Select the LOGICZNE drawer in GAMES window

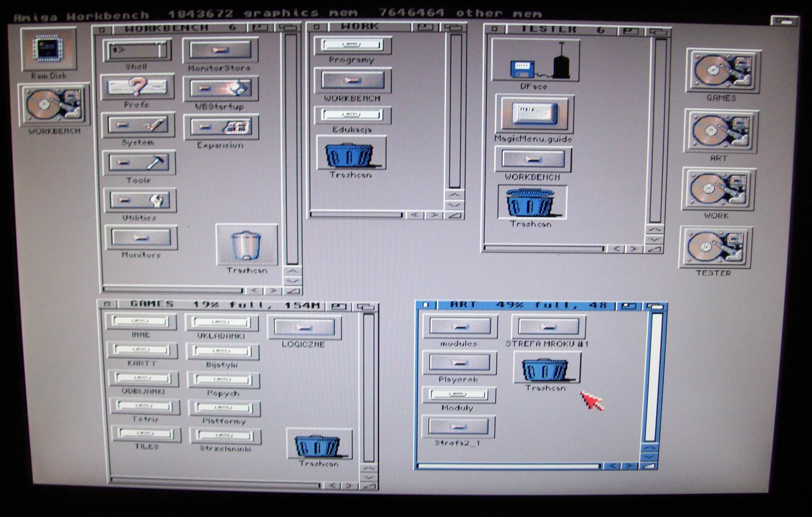click(x=304, y=327)
